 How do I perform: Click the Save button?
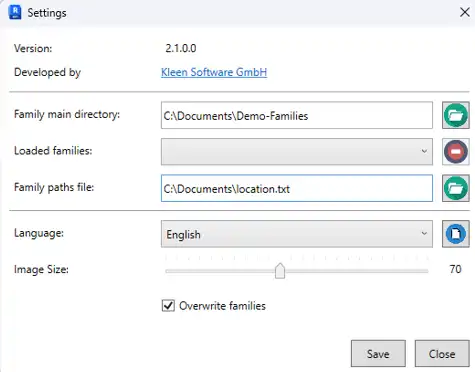(x=378, y=353)
